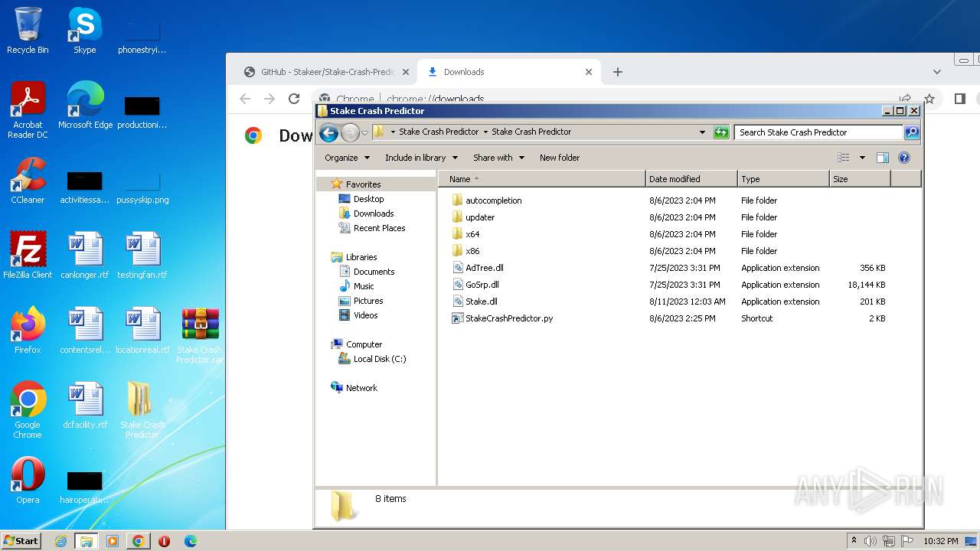Open Explorer help button
The width and height of the screenshot is (980, 551).
coord(903,158)
